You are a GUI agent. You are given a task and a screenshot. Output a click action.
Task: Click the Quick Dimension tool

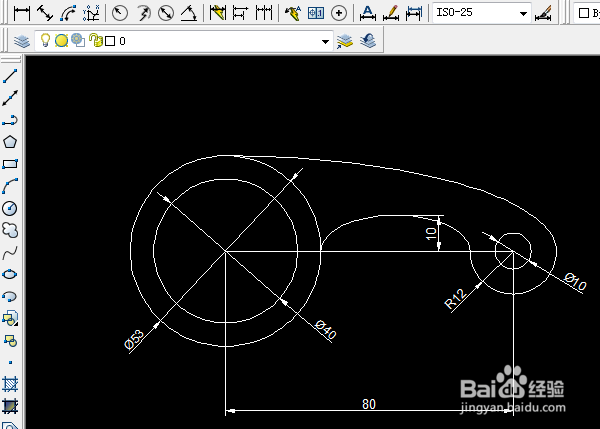pos(217,13)
